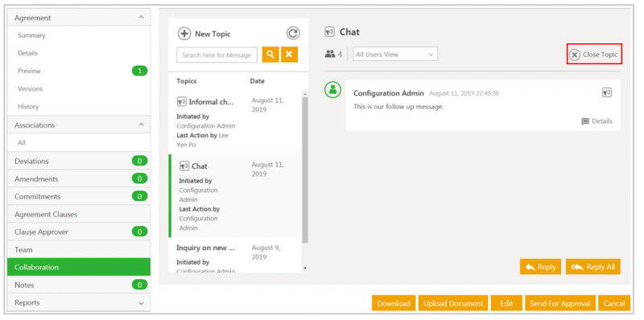The width and height of the screenshot is (644, 320).
Task: Click the August 9, 2019 date entry
Action: [x=266, y=252]
